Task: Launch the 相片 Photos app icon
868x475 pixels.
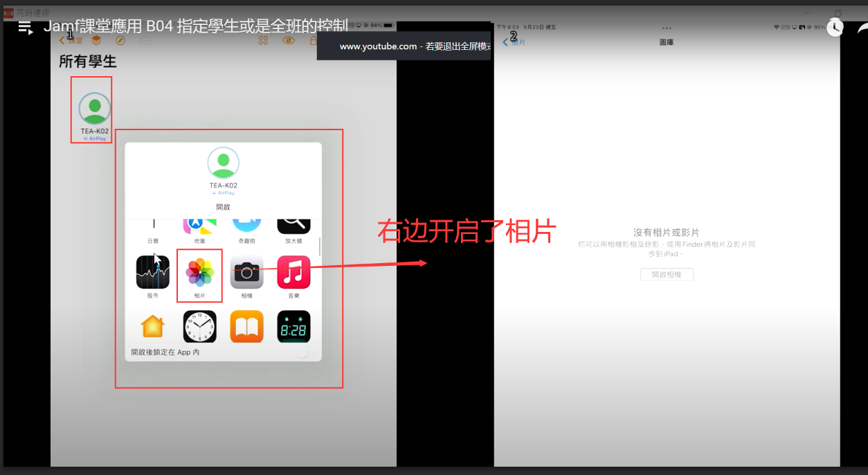Action: [199, 272]
